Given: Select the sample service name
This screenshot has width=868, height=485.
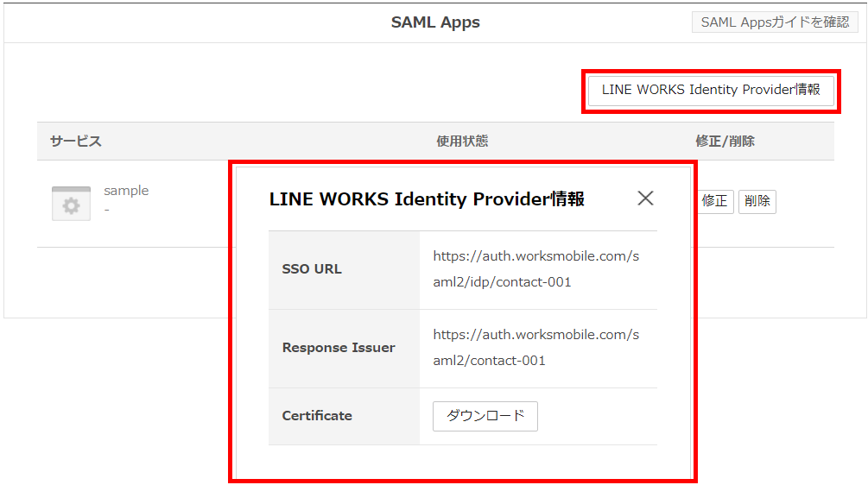Looking at the screenshot, I should pyautogui.click(x=126, y=191).
